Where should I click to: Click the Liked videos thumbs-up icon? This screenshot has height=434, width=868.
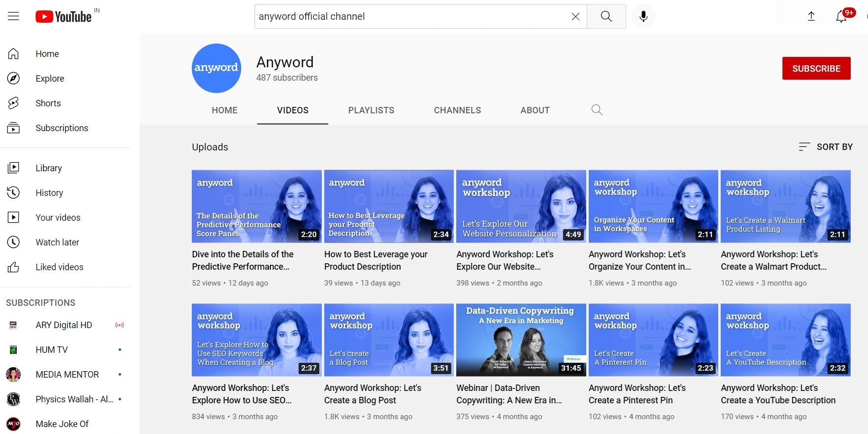(x=13, y=267)
